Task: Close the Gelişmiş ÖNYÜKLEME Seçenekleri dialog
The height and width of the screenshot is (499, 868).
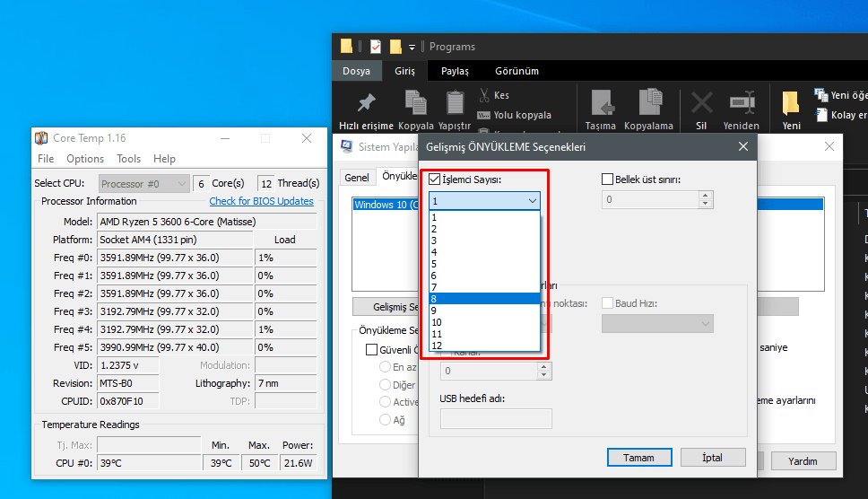Action: coord(743,146)
